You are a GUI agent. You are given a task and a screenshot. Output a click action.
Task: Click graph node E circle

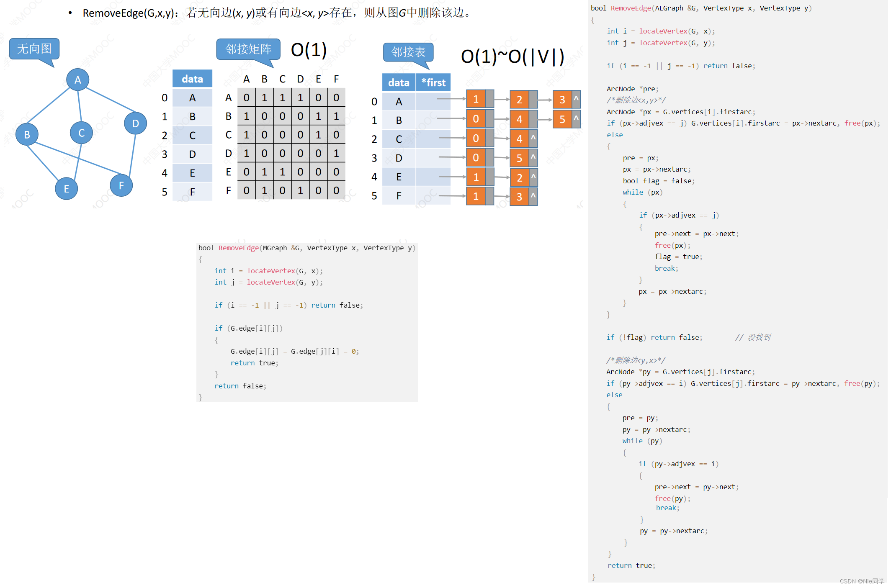[x=66, y=189]
